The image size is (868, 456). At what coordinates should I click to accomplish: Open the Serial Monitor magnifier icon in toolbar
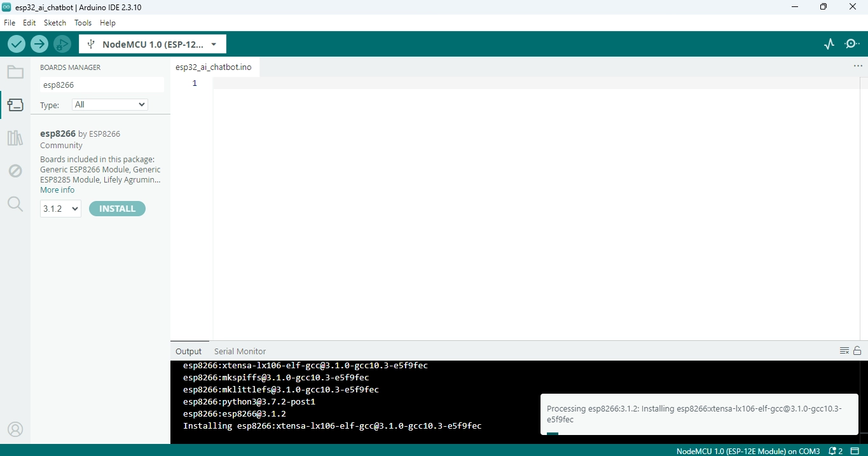(x=852, y=44)
